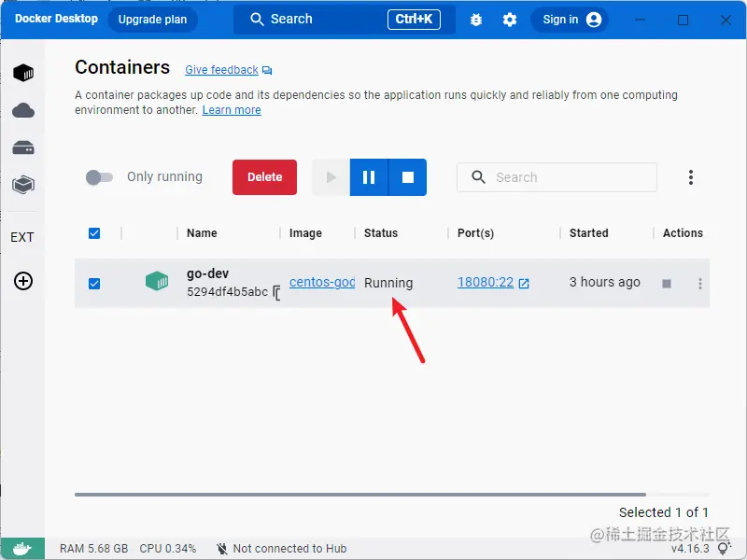Focus the containers Search field
The image size is (747, 560).
557,177
